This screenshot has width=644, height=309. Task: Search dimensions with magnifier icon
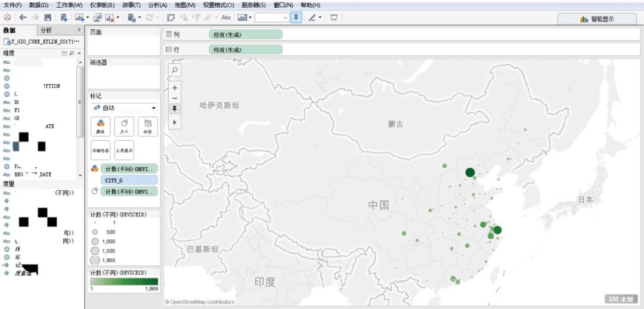(72, 54)
